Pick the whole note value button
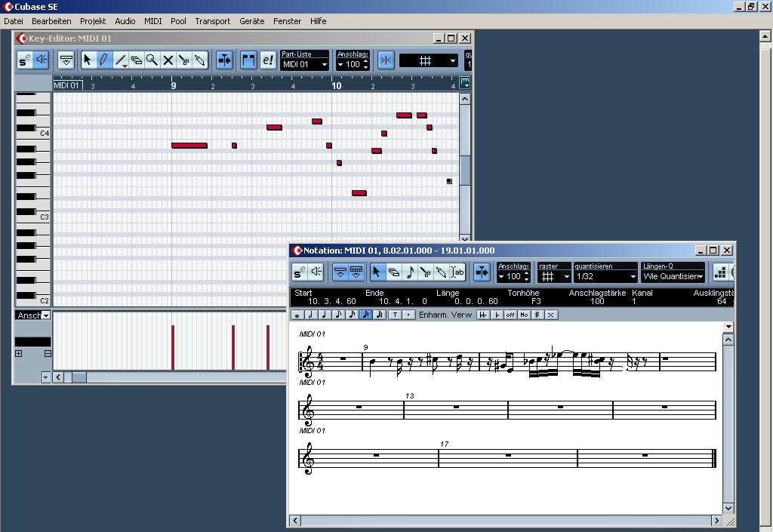Viewport: 773px width, 532px height. point(297,315)
